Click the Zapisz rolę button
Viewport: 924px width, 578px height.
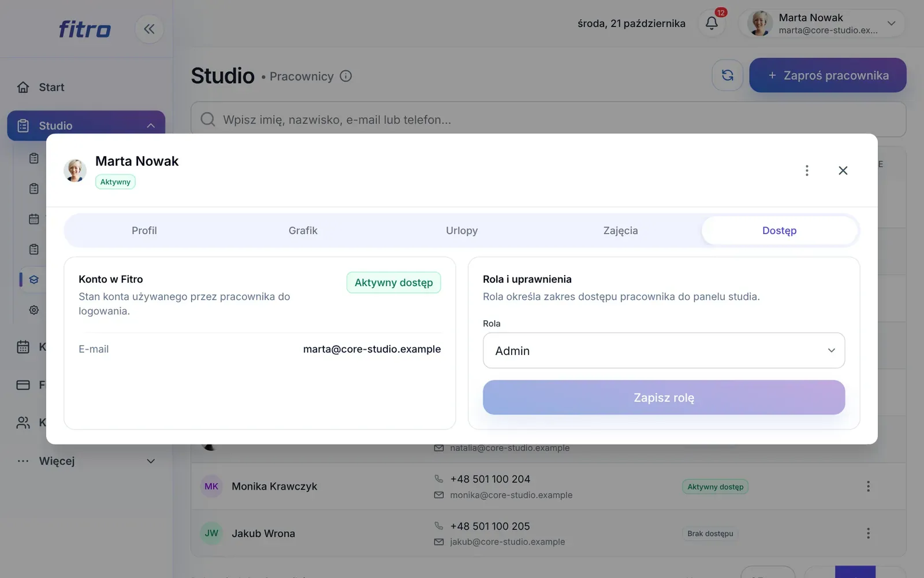pos(664,397)
